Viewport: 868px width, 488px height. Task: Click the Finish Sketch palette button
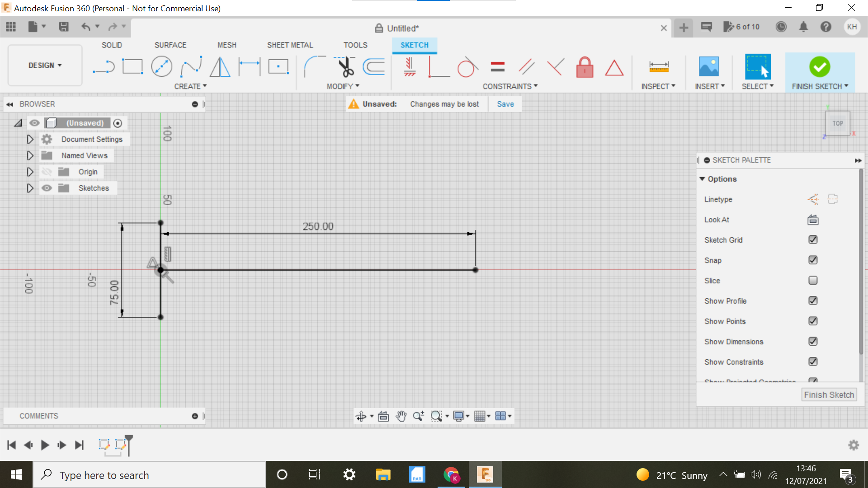[829, 394]
